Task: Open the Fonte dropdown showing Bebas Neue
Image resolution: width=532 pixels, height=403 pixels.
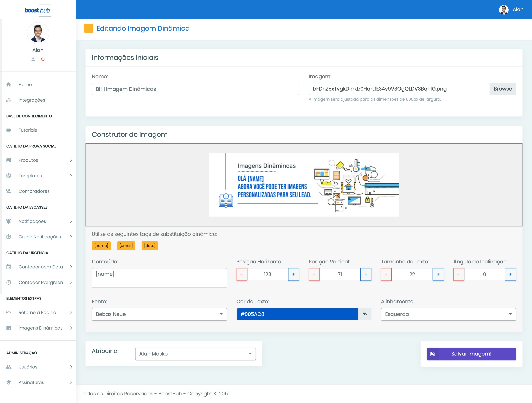Action: tap(159, 314)
